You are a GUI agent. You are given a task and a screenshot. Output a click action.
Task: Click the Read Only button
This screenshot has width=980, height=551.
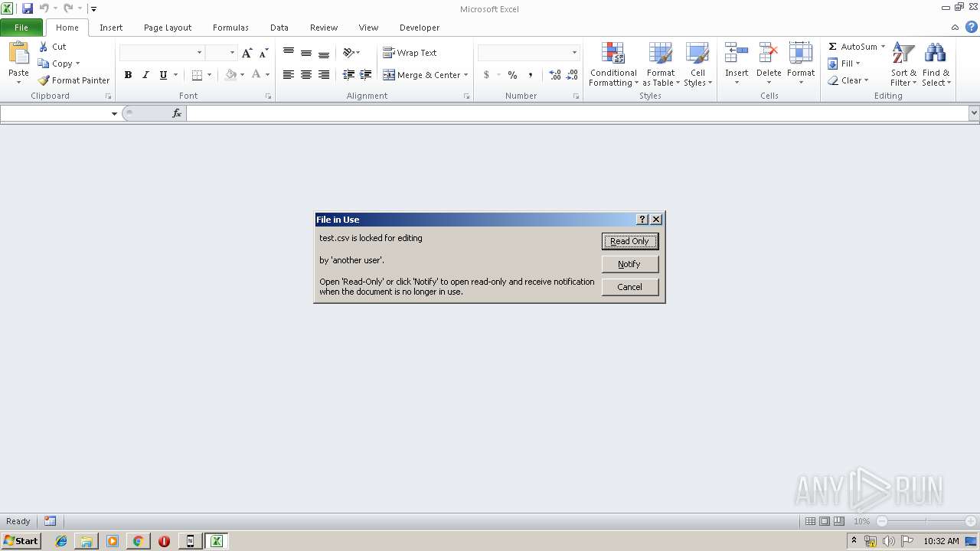(629, 241)
